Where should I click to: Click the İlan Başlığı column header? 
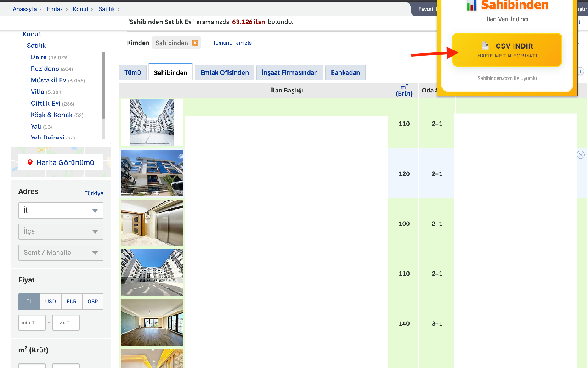[288, 90]
